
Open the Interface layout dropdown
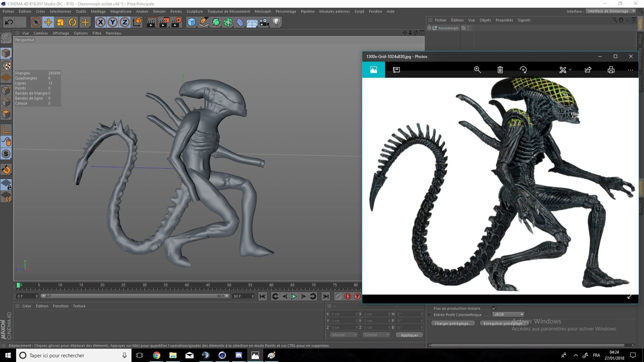click(x=611, y=11)
